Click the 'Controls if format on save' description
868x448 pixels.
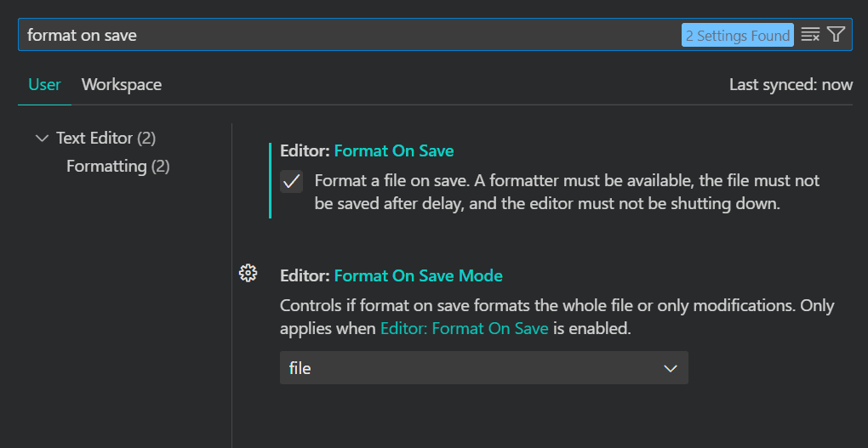click(x=557, y=305)
